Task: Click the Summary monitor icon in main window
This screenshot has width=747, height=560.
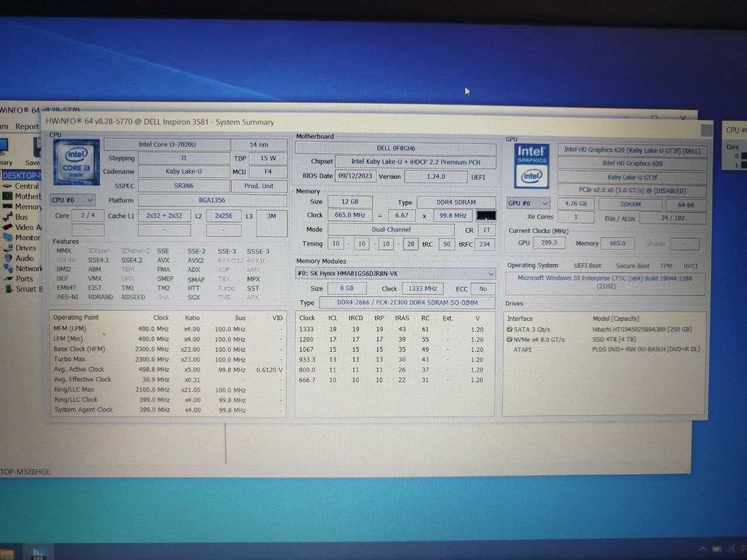Action: [3, 147]
